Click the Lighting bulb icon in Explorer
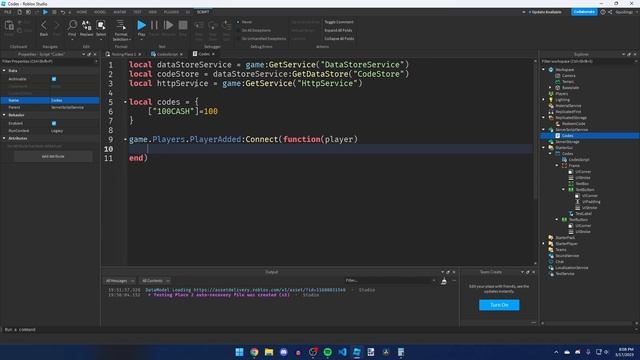This screenshot has width=640, height=360. [551, 100]
